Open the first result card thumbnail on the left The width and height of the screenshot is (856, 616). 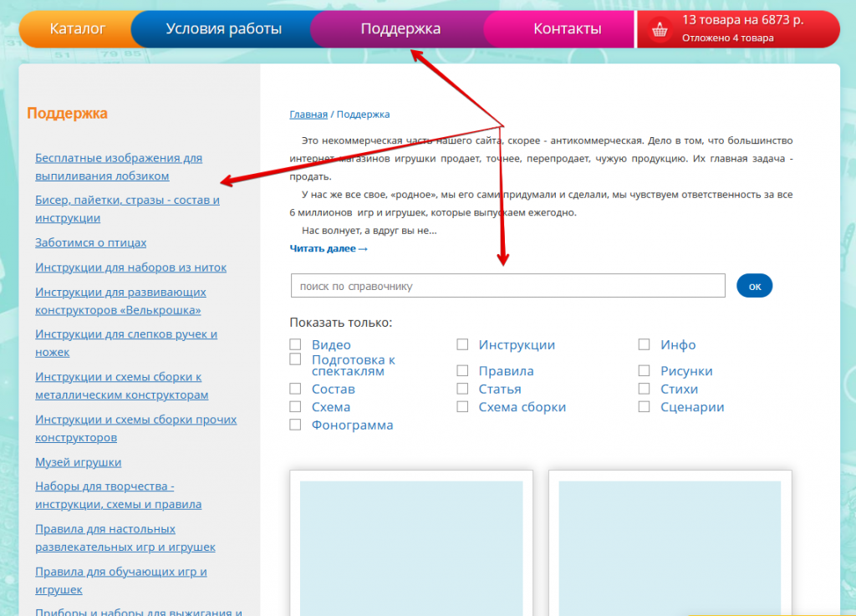[411, 548]
